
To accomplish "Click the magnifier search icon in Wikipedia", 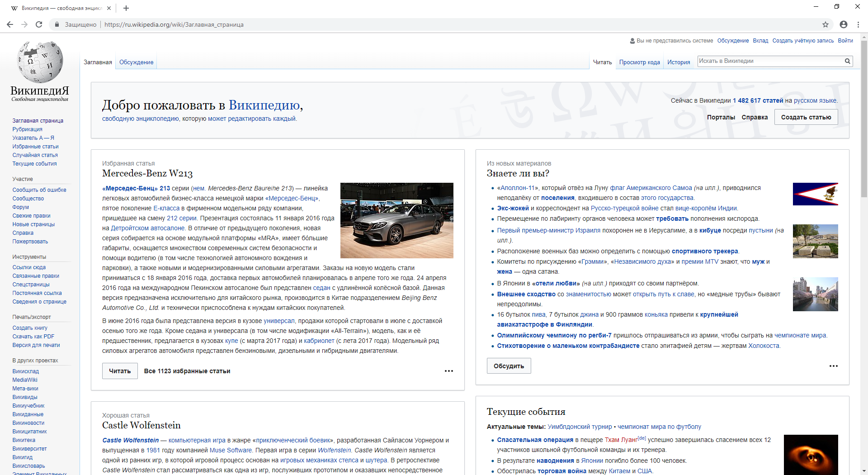I will click(848, 61).
